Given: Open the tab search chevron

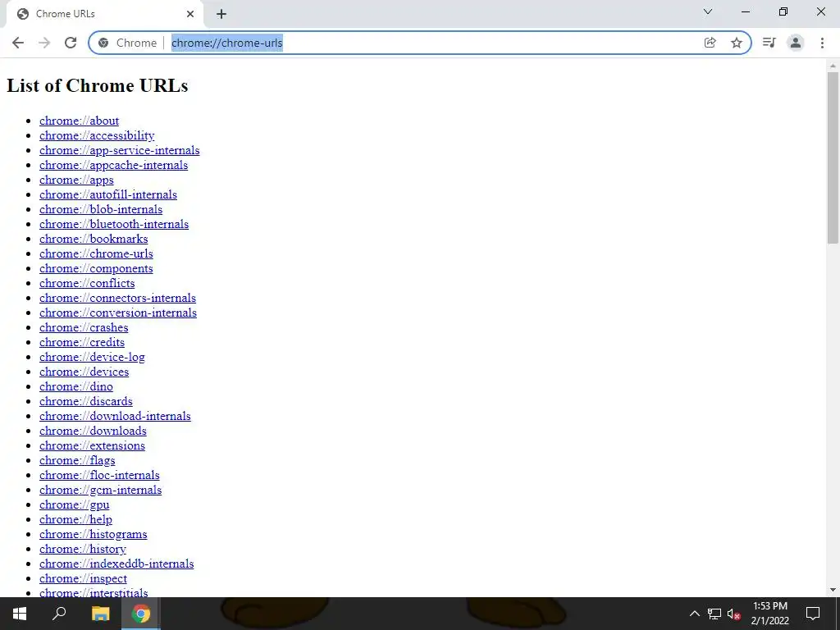Looking at the screenshot, I should pyautogui.click(x=708, y=11).
